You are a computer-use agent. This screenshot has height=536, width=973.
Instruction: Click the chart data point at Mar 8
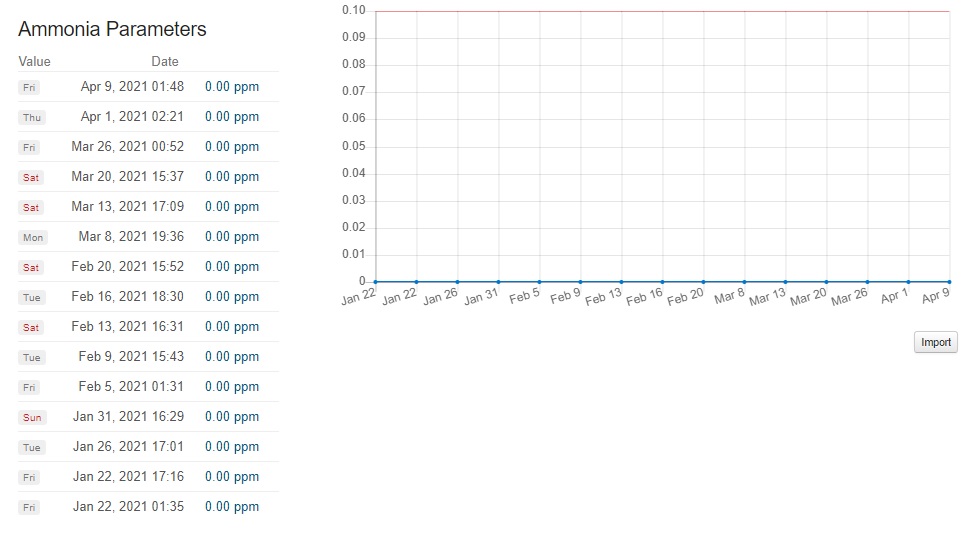745,282
